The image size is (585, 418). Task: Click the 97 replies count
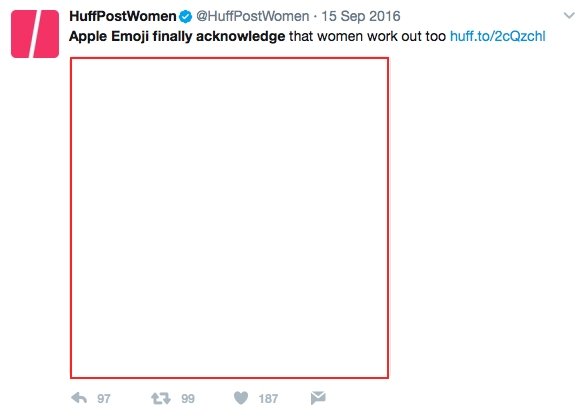[x=104, y=399]
